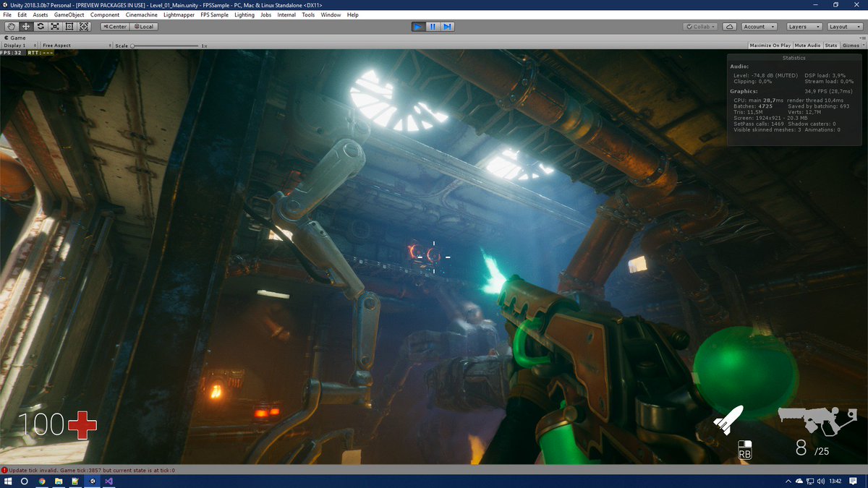The image size is (868, 488).
Task: Open the Window menu
Action: pyautogui.click(x=331, y=14)
